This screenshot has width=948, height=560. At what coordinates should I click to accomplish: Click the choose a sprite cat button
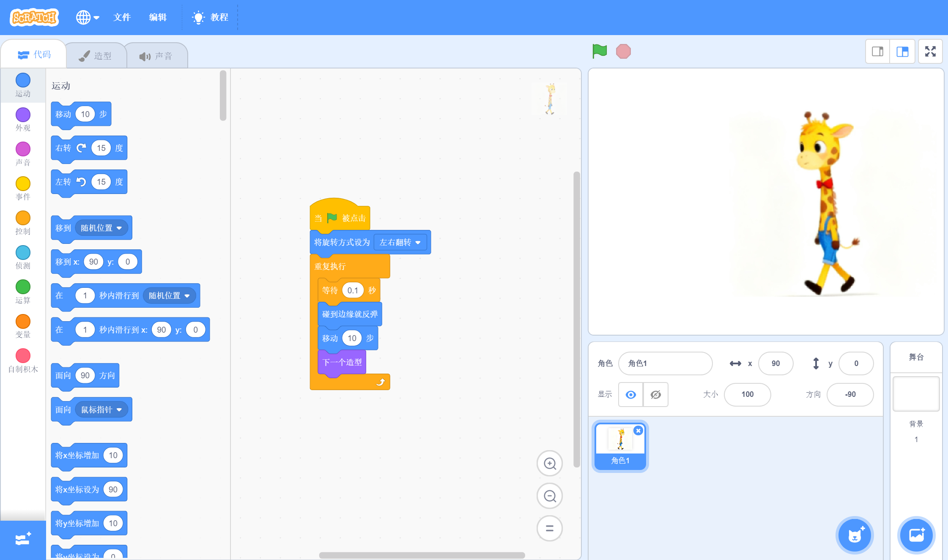click(x=854, y=535)
